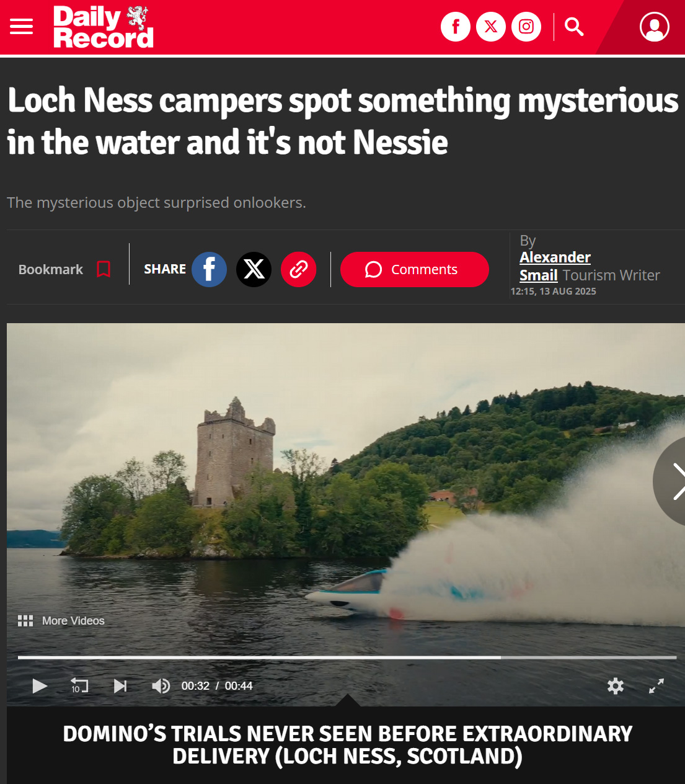This screenshot has height=784, width=685.
Task: Open the Comments section
Action: tap(415, 269)
